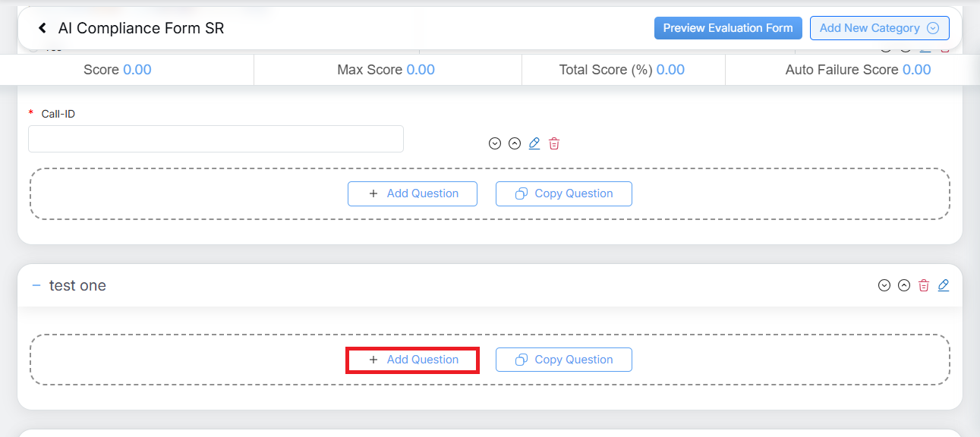
Task: Move the test one category up
Action: [903, 286]
